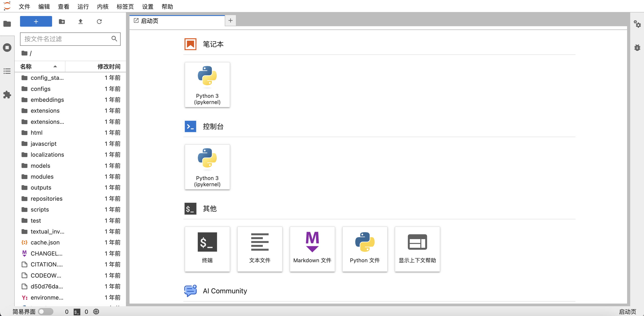This screenshot has height=316, width=644.
Task: Select the cache.json file
Action: (71, 243)
